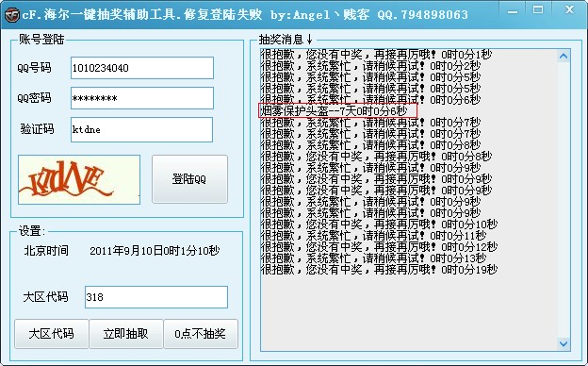Click the scrollbar down arrow in message list
The image size is (588, 366).
click(563, 343)
